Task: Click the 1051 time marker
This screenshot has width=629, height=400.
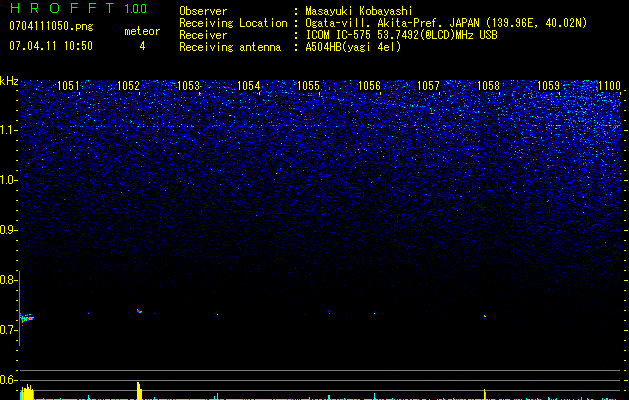Action: pyautogui.click(x=68, y=86)
